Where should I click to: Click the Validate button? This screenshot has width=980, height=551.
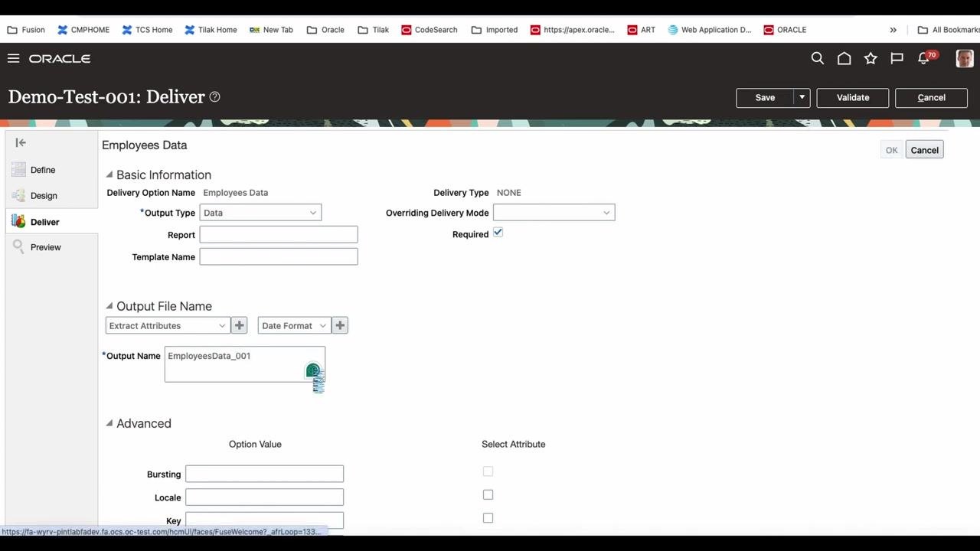point(853,97)
